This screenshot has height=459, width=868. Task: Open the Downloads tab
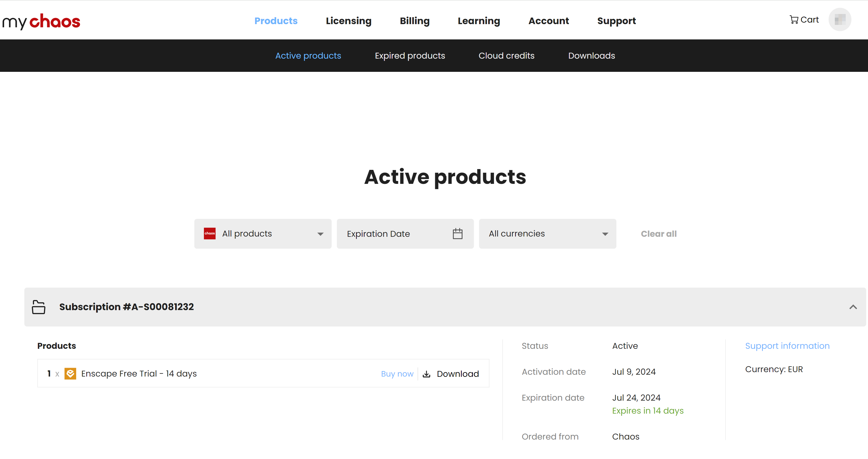tap(591, 56)
